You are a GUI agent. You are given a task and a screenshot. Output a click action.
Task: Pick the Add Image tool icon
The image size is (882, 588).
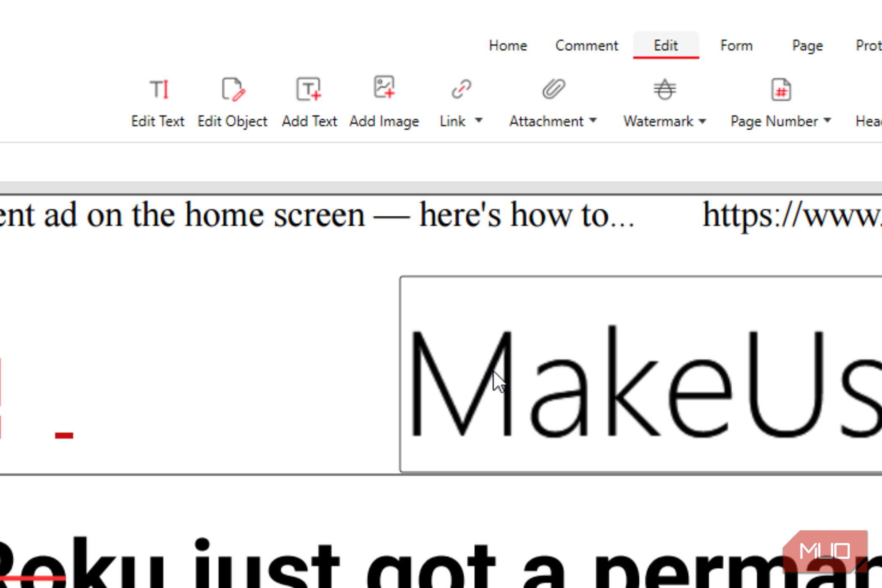click(384, 87)
